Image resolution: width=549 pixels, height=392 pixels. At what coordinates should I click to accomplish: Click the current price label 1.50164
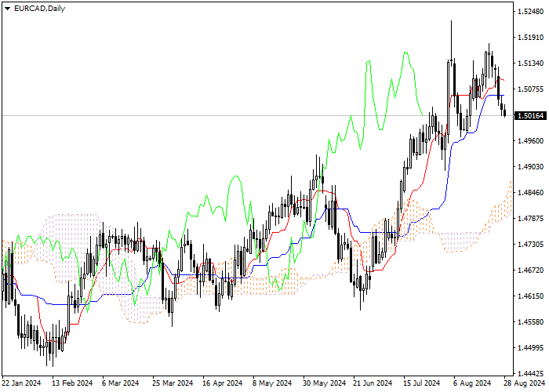pyautogui.click(x=530, y=116)
